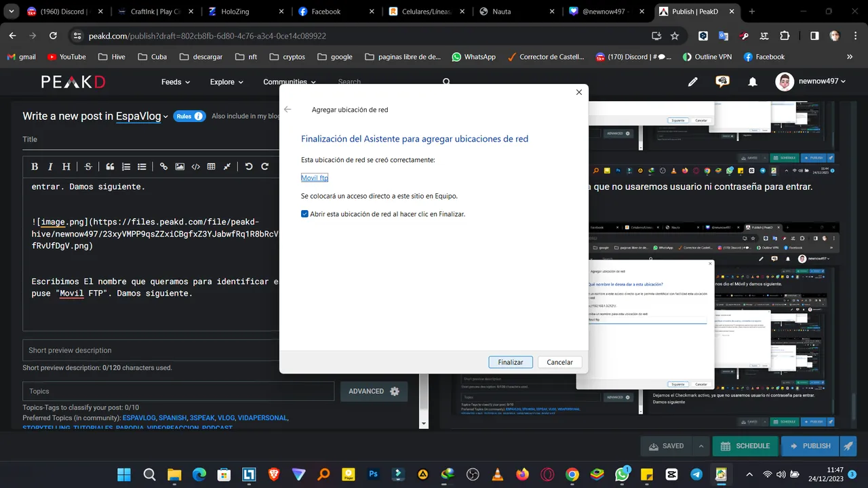868x488 pixels.
Task: Close the network location wizard dialog
Action: (579, 92)
